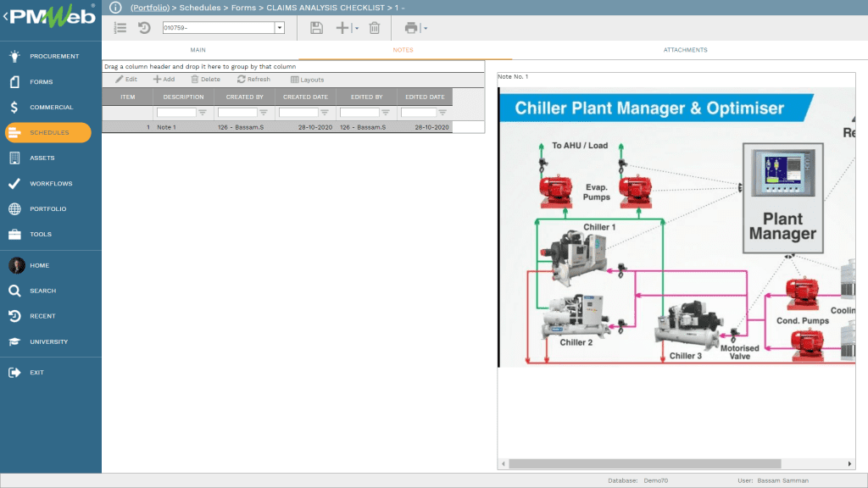Screen dimensions: 868x488
Task: Click the info icon beside the breadcrumb
Action: click(x=115, y=8)
